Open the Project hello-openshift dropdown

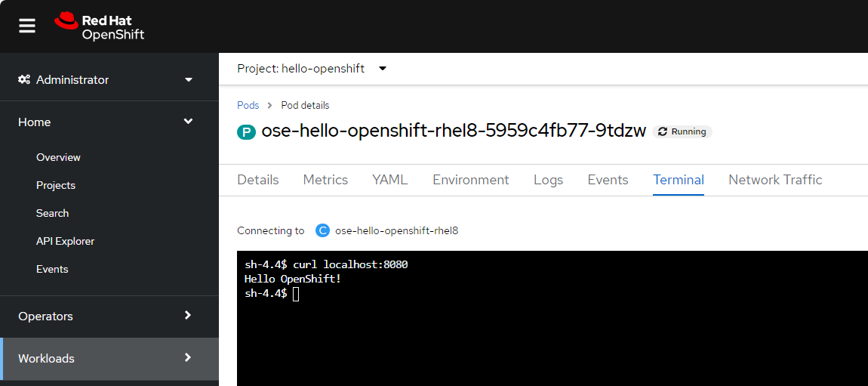tap(312, 69)
